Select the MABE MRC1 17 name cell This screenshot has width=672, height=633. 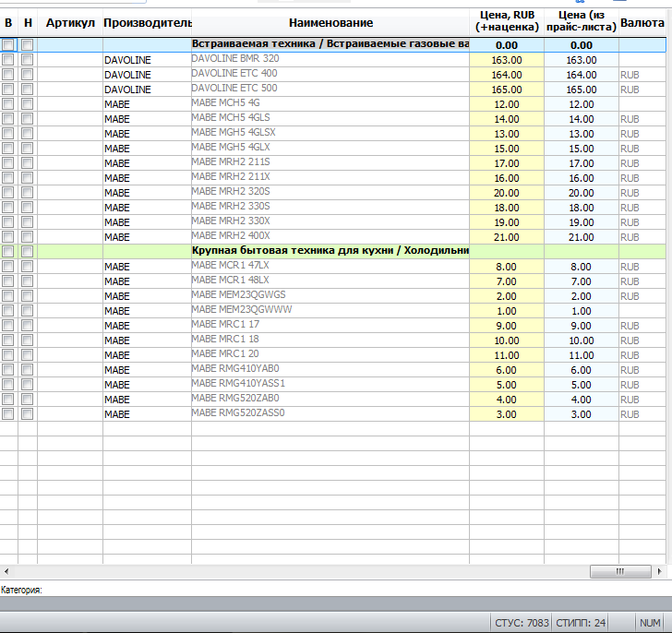(x=330, y=326)
